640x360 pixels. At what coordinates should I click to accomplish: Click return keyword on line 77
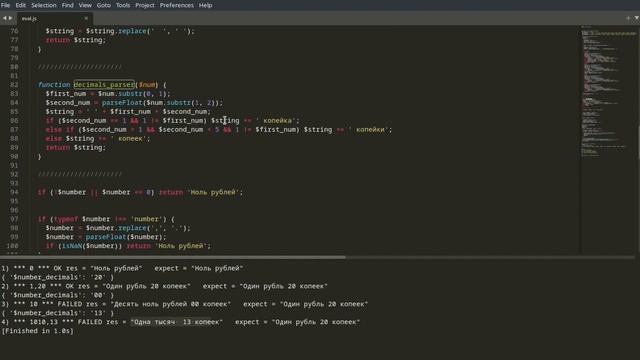point(58,40)
